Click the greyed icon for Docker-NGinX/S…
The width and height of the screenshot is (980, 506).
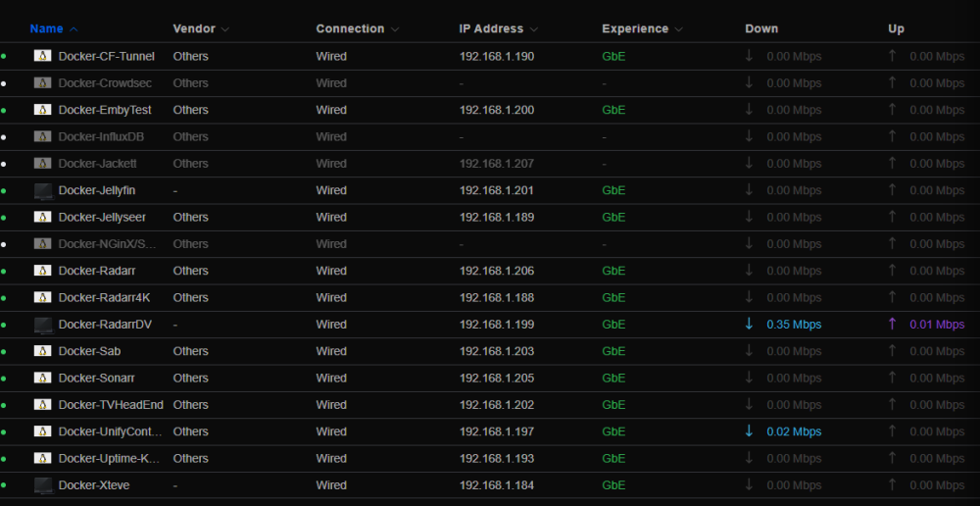tap(42, 244)
